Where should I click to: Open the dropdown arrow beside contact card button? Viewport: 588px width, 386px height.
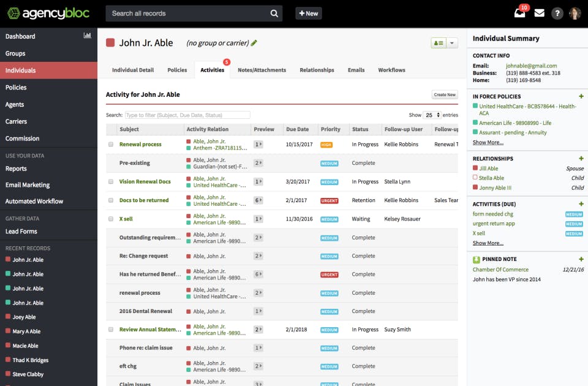click(x=452, y=43)
